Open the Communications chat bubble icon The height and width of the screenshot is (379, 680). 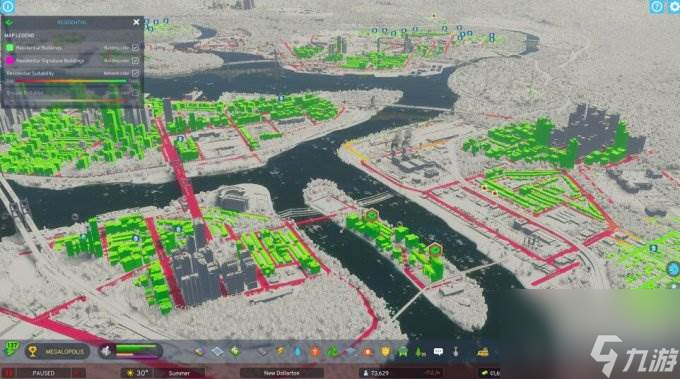438,351
